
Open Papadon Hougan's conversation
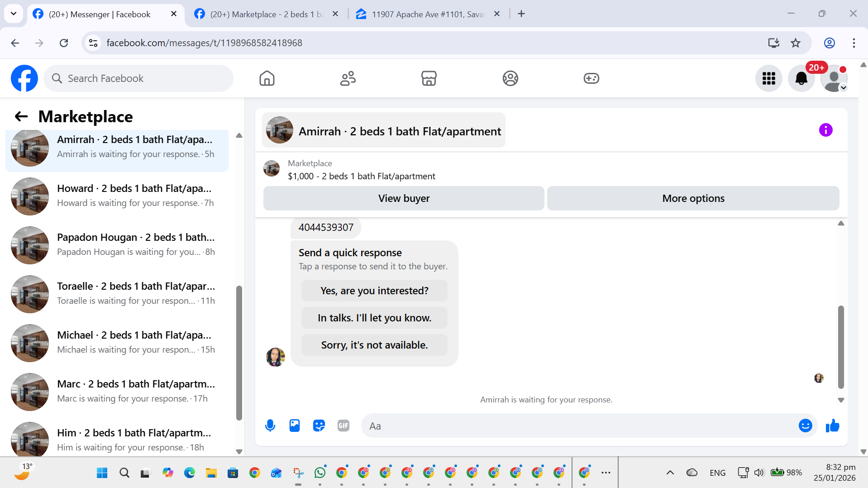pos(117,245)
